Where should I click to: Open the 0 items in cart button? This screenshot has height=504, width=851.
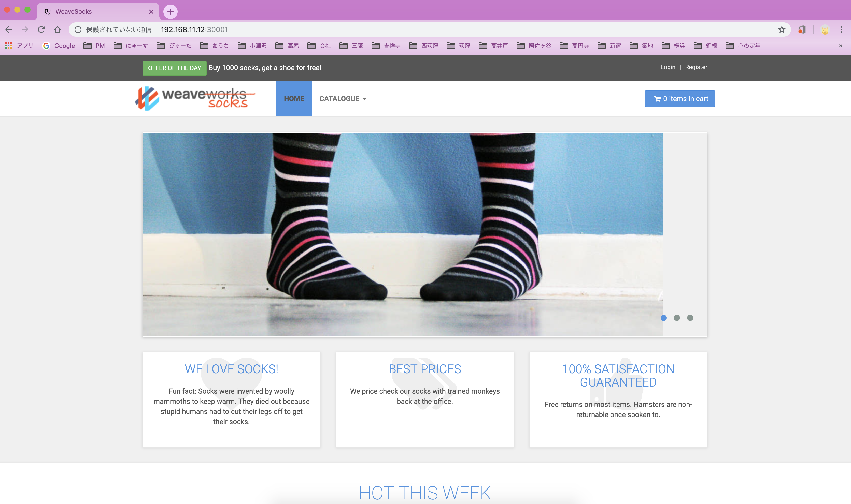click(680, 99)
